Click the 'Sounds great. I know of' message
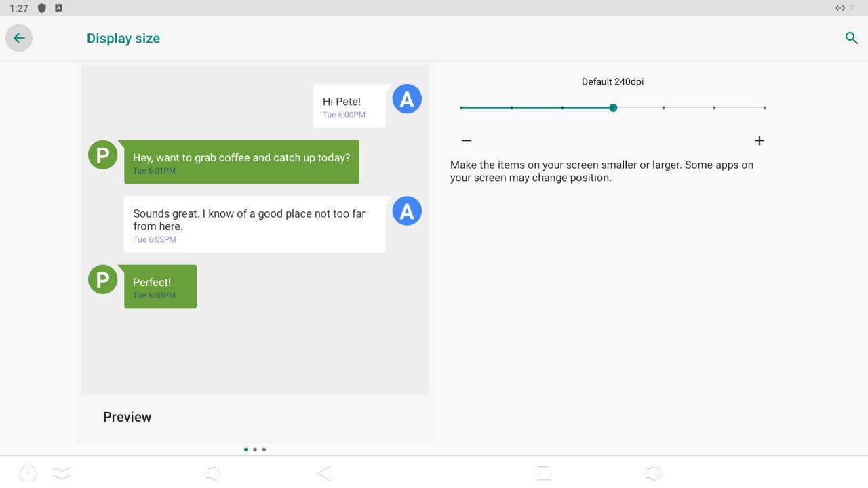This screenshot has height=488, width=868. 255,224
